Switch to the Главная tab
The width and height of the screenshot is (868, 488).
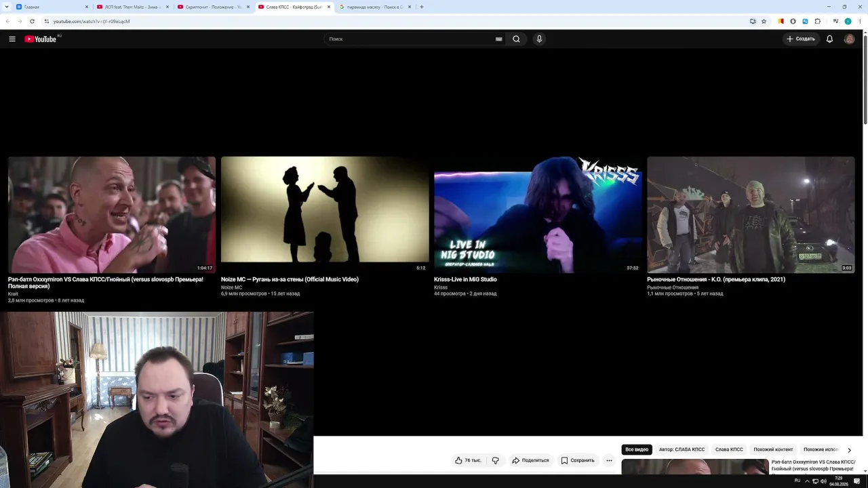point(52,7)
